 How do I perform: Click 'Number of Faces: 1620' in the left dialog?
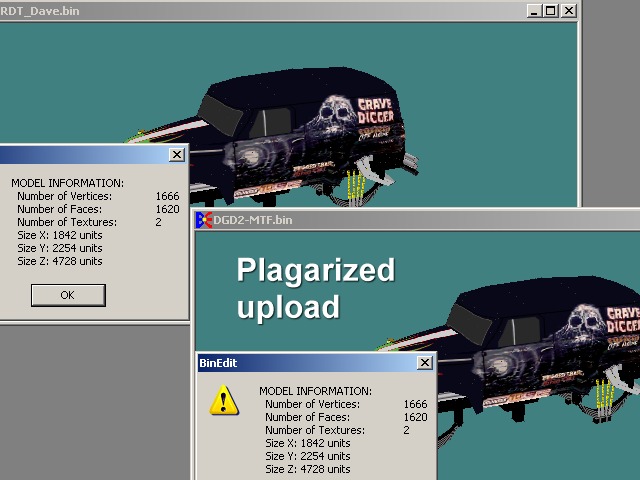tap(98, 209)
